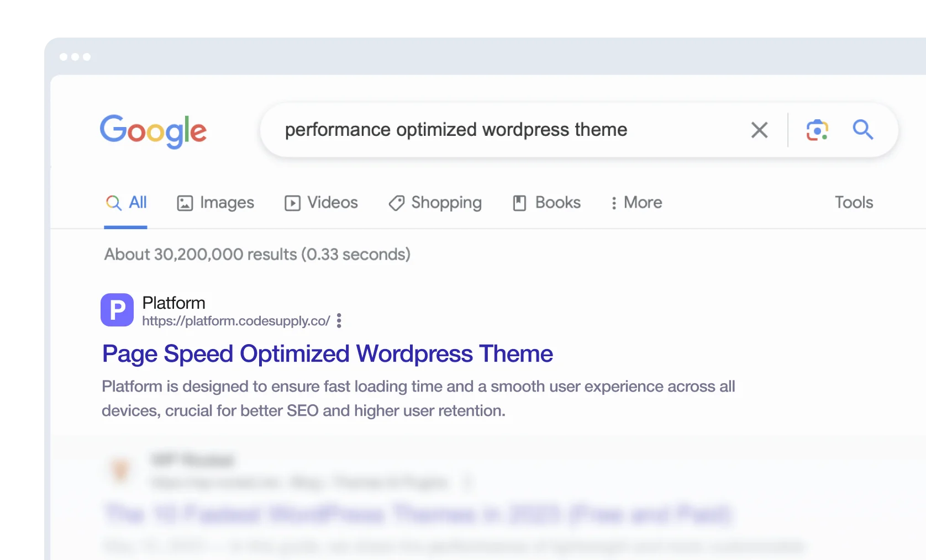Switch to the Books tab
Screen dimensions: 926x560
546,203
